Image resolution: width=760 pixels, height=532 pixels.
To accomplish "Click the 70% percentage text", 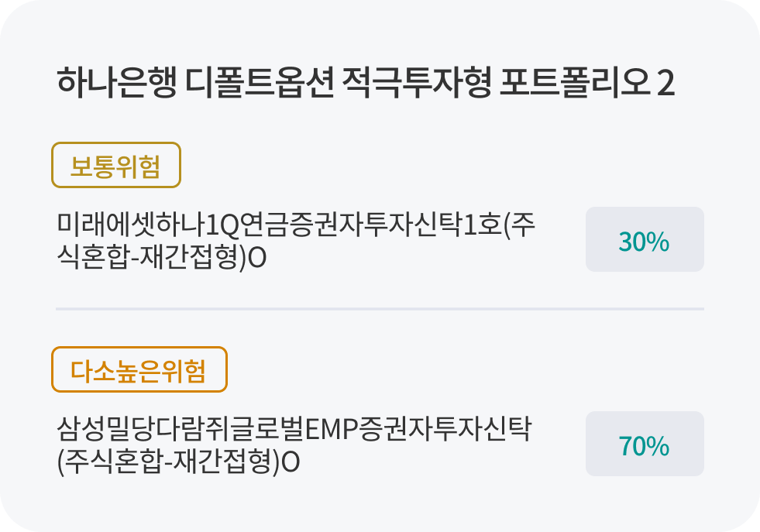I will (645, 447).
